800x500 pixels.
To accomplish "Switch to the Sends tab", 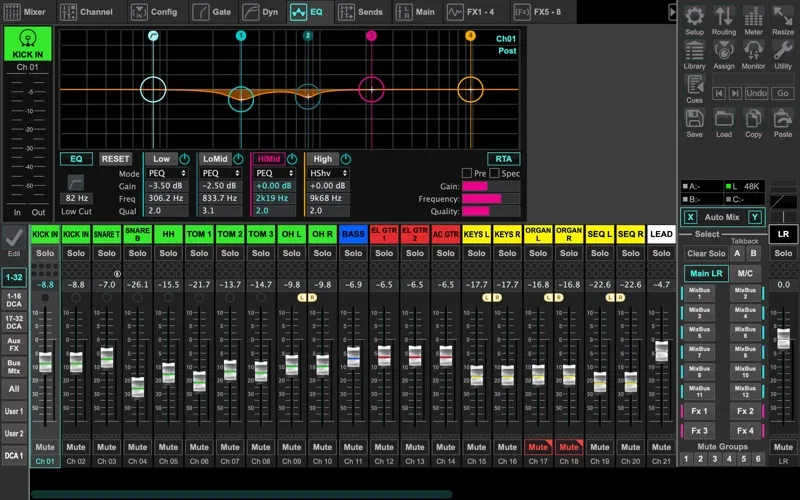I will 361,12.
